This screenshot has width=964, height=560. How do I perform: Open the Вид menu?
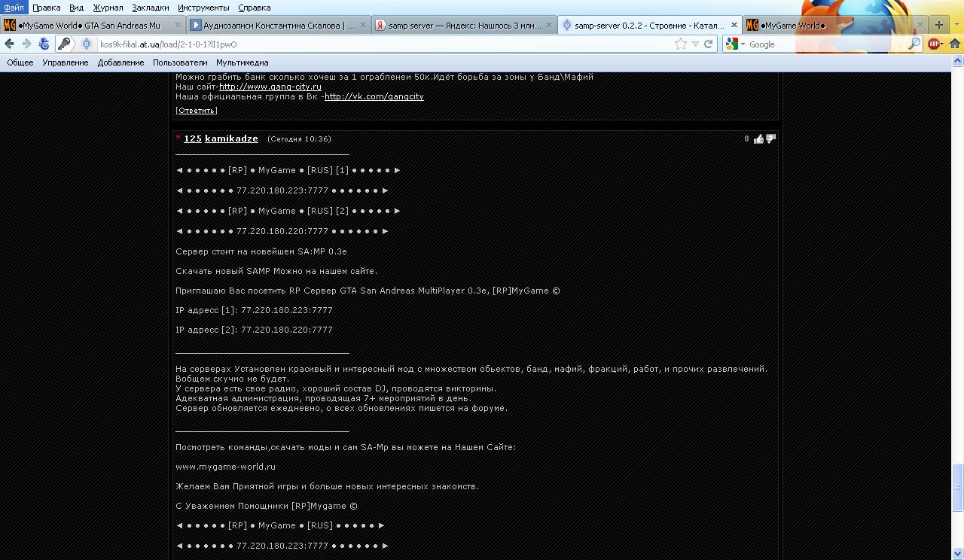(x=76, y=8)
